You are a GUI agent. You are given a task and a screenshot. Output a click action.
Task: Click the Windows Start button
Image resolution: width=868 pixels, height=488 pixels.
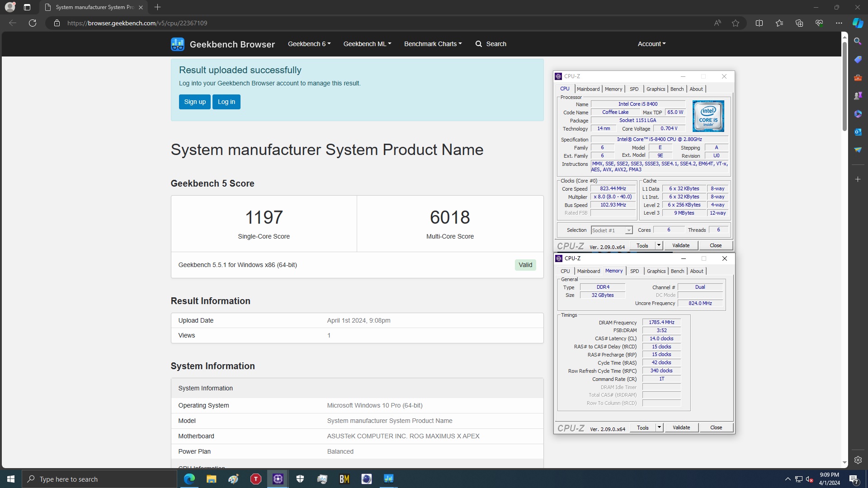click(x=11, y=479)
